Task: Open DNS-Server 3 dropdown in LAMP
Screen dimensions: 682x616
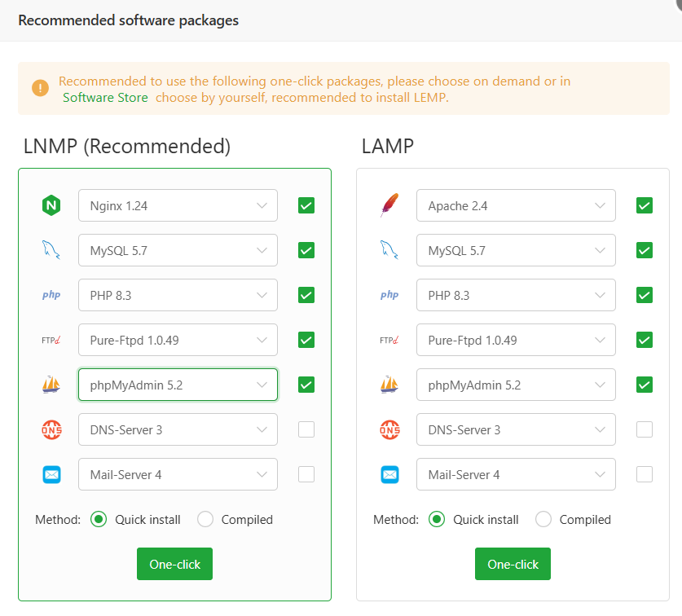Action: click(x=516, y=429)
